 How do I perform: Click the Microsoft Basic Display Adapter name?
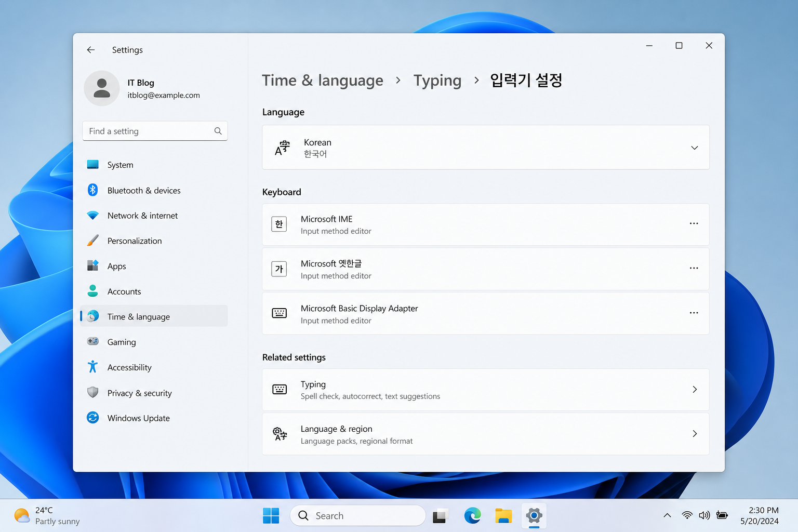point(360,309)
